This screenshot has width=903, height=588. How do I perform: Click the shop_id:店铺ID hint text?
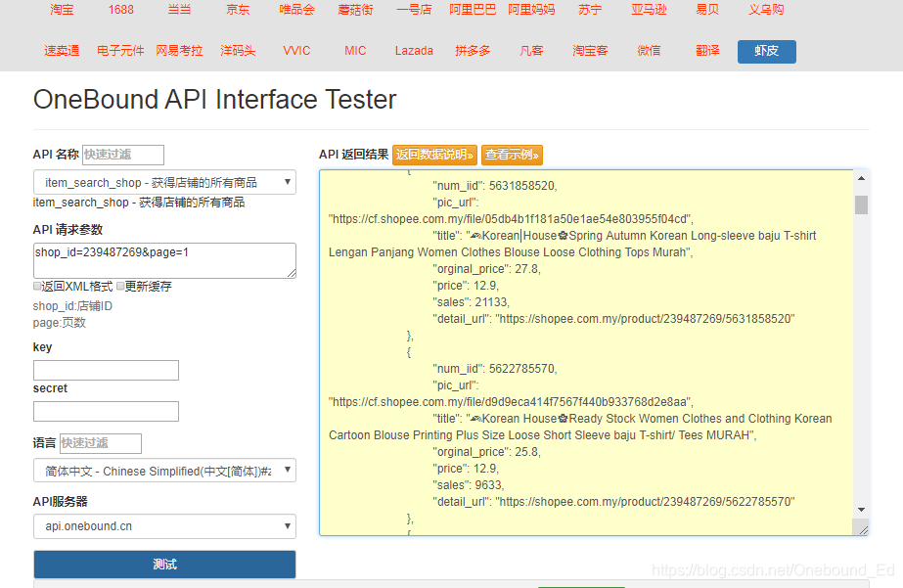coord(72,306)
